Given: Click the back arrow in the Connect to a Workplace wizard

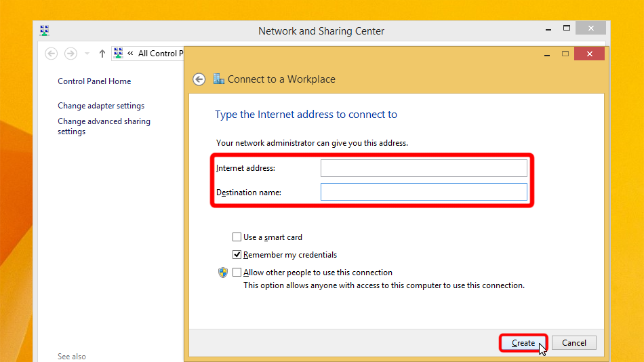Looking at the screenshot, I should coord(199,79).
